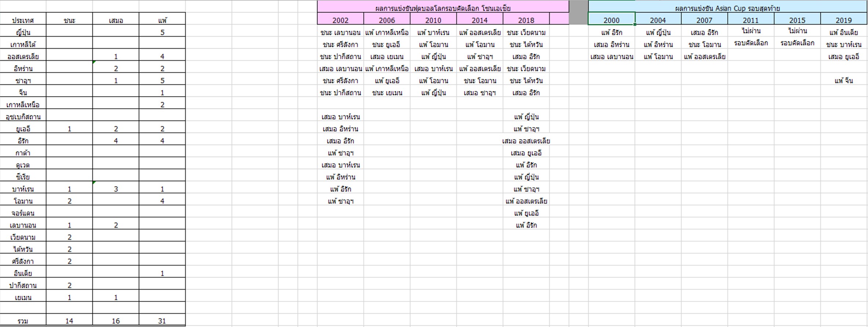Select the เสมอ ออสเตรเลีย cell under 2018
868x327 pixels.
[x=526, y=141]
